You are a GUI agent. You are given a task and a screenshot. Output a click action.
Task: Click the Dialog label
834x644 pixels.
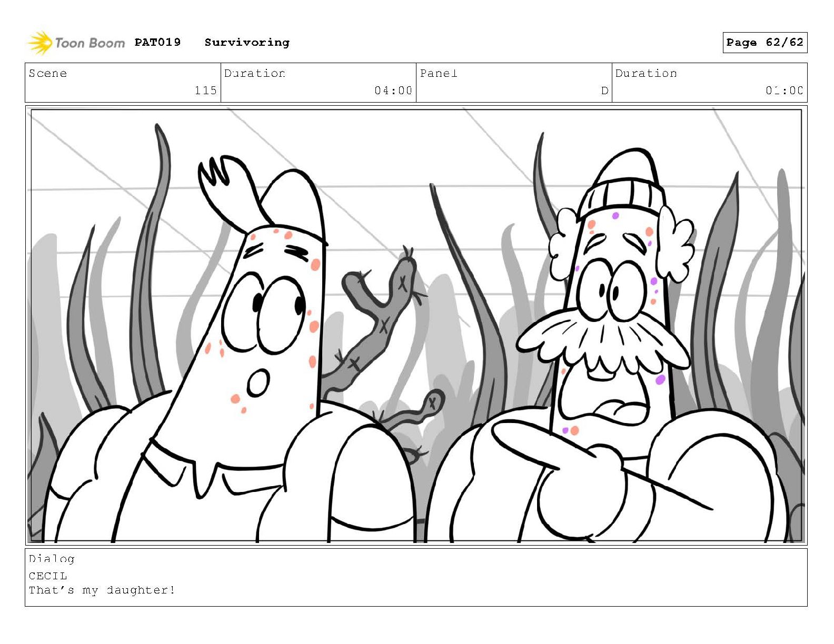pos(52,559)
